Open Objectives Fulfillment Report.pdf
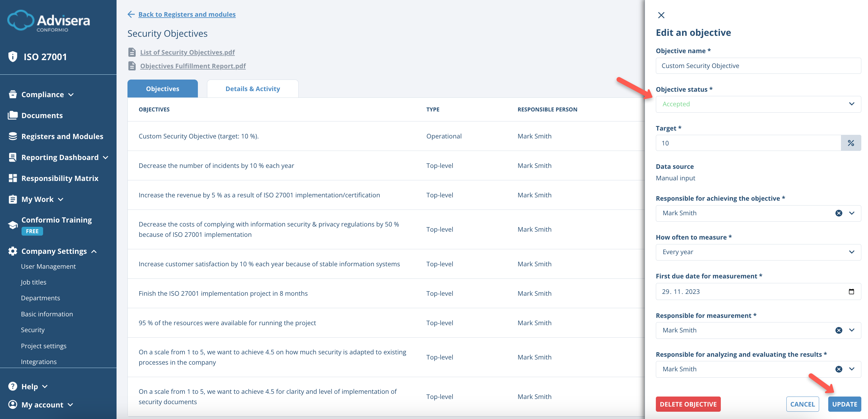Screen dimensions: 868x419 point(193,66)
